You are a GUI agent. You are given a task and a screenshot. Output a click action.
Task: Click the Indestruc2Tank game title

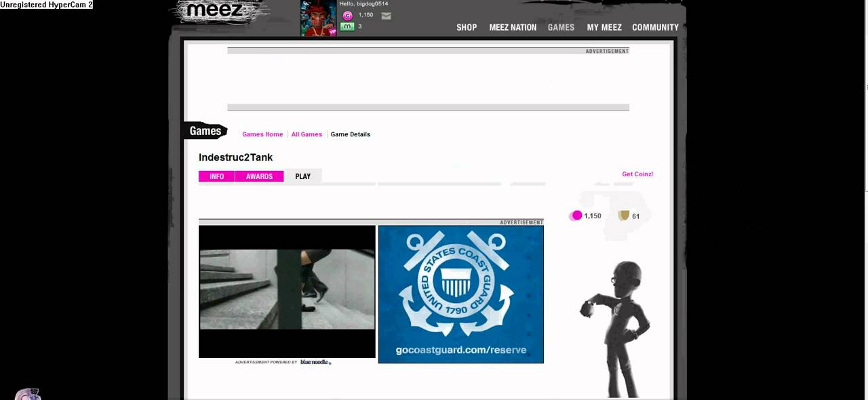pyautogui.click(x=235, y=157)
